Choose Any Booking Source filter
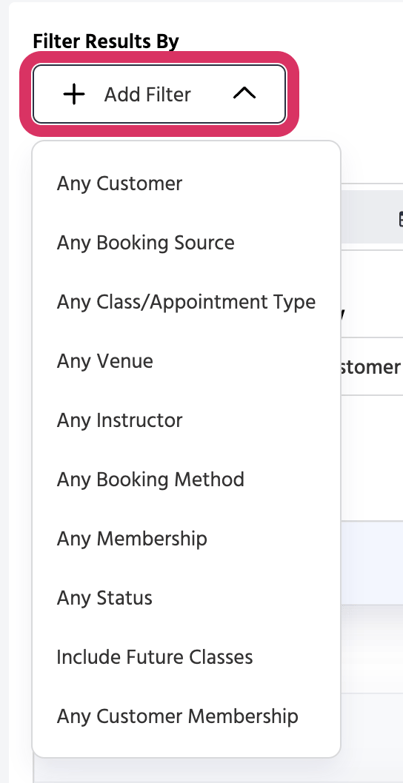The width and height of the screenshot is (403, 783). pyautogui.click(x=186, y=243)
